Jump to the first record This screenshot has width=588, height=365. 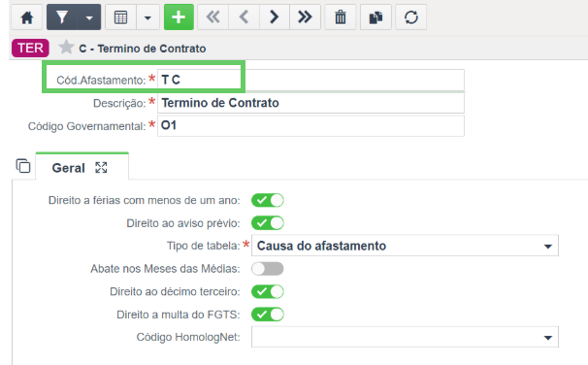pyautogui.click(x=213, y=17)
